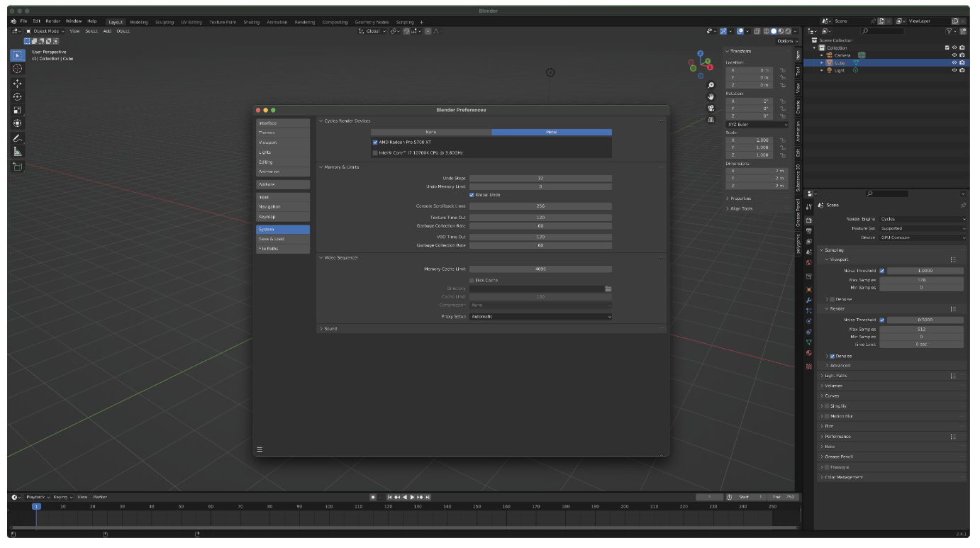980x548 pixels.
Task: Enable the Simplify checkbox
Action: click(828, 406)
